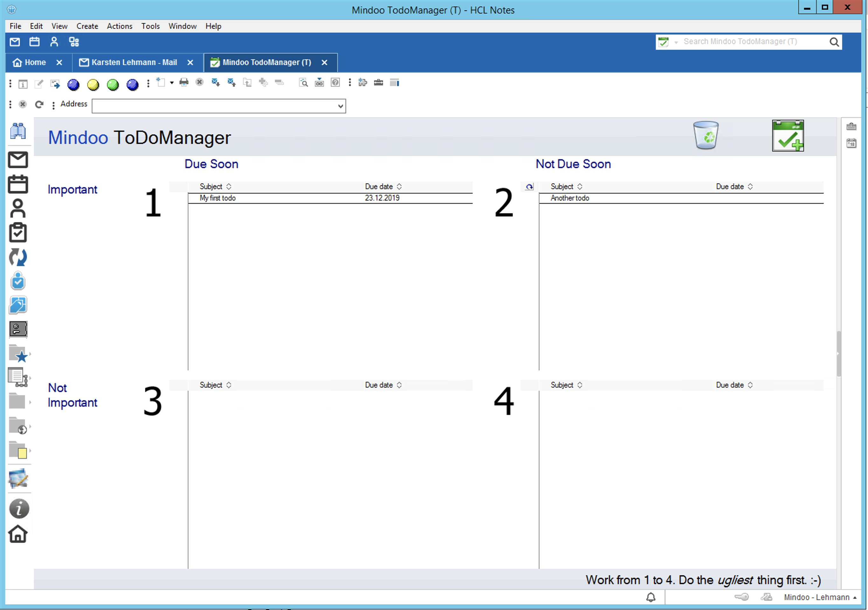
Task: Open the Calendar bookmark in sidebar
Action: coord(18,184)
